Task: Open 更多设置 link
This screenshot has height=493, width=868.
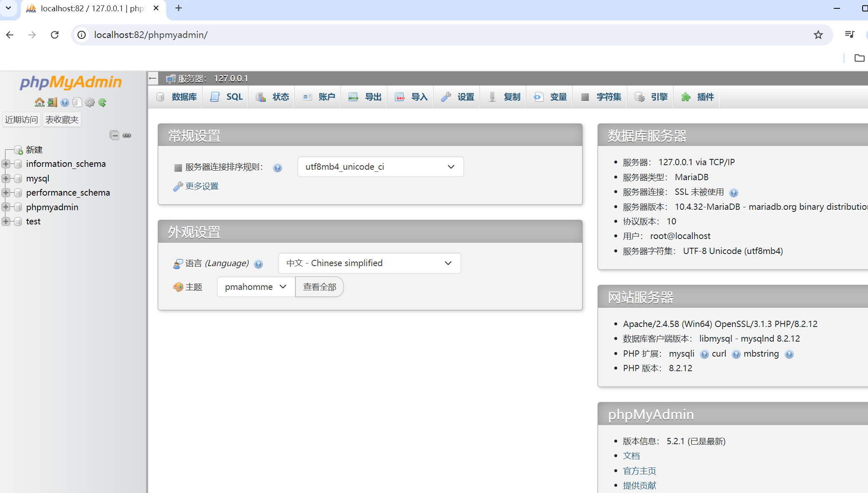Action: click(x=202, y=186)
